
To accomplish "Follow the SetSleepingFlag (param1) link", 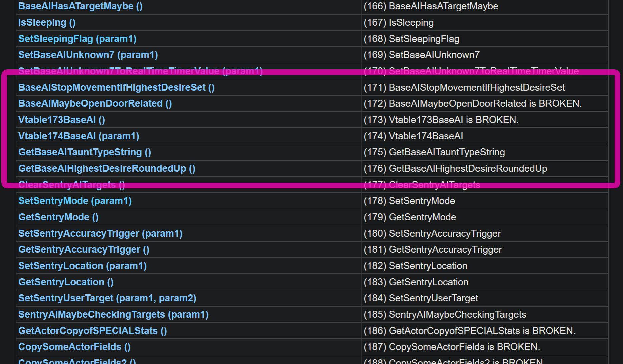I will [x=77, y=39].
